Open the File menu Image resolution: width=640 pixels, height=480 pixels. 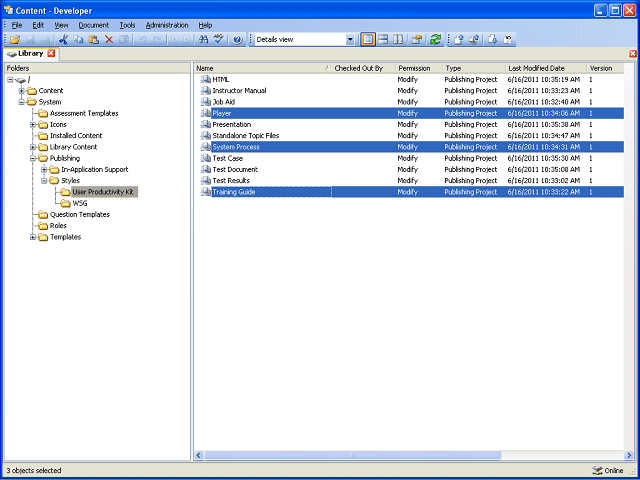click(17, 25)
